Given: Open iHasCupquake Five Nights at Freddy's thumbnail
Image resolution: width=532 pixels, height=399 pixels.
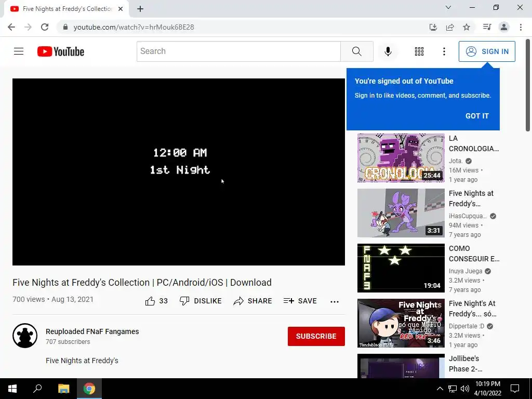Looking at the screenshot, I should coord(401,212).
